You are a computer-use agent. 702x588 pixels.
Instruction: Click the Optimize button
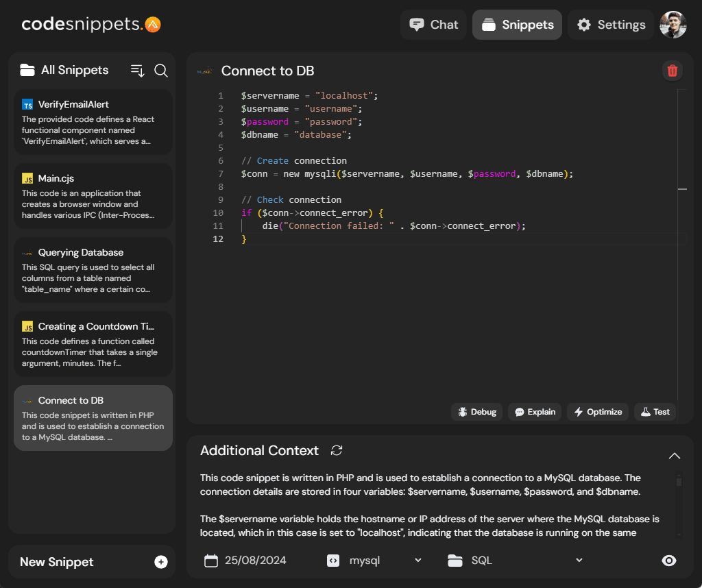[598, 412]
